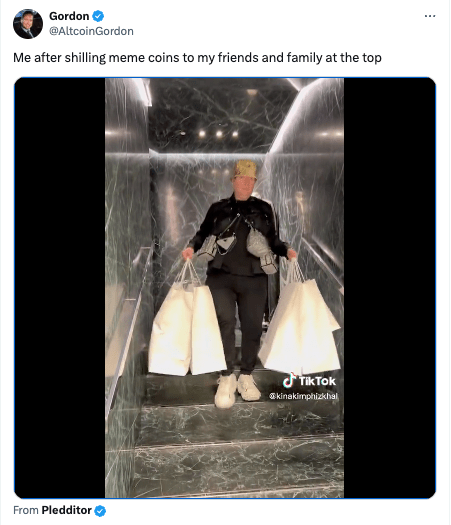Click Pledditor's blue verified checkmark badge

click(x=100, y=511)
